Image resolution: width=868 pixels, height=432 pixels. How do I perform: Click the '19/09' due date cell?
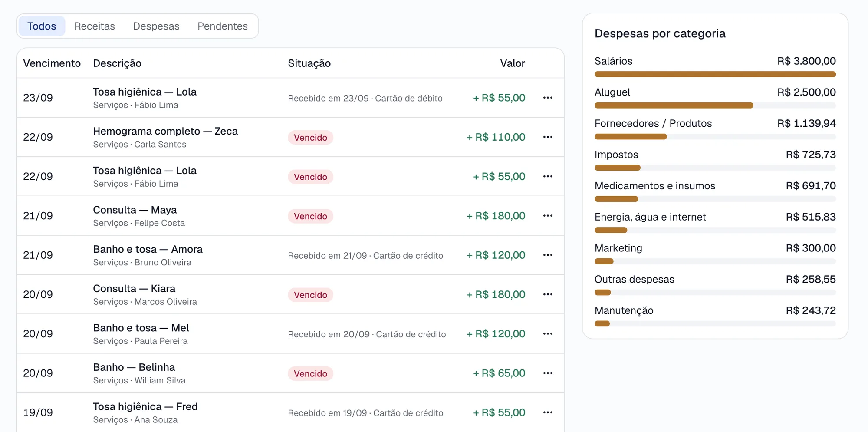coord(38,412)
